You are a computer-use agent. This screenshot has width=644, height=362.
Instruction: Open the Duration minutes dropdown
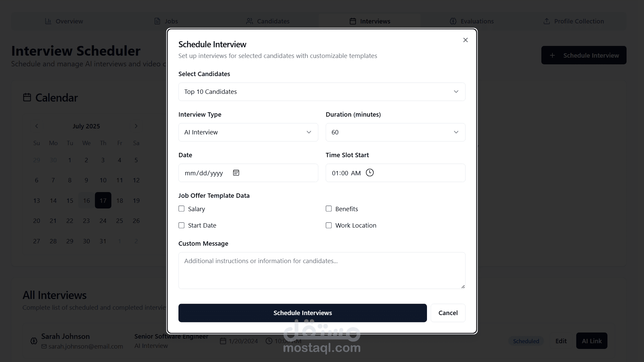(x=395, y=132)
